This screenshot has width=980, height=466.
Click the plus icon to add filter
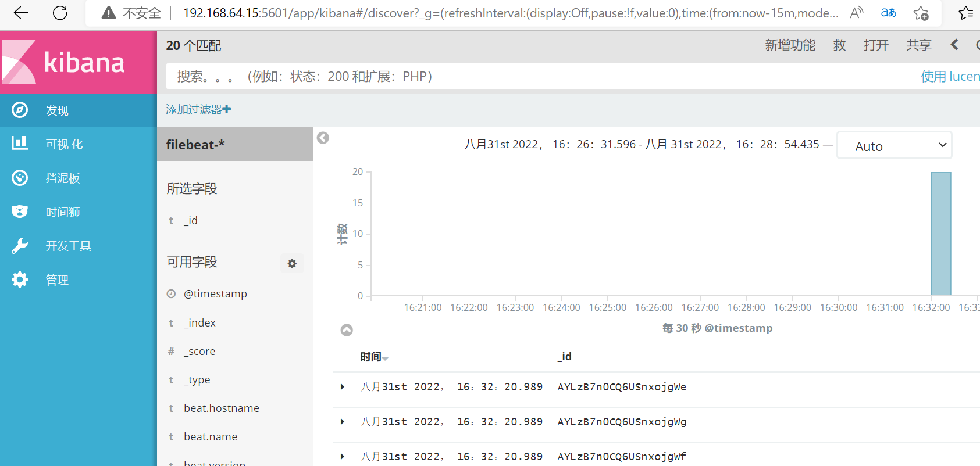(227, 109)
